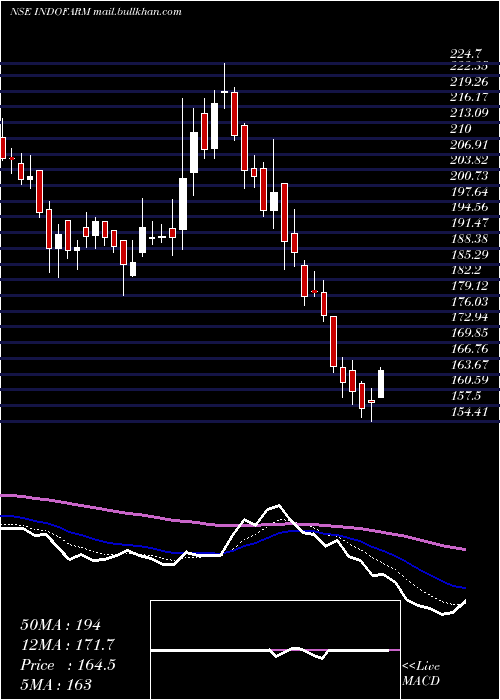Click the 160.59 price axis label
This screenshot has width=500, height=700.
click(x=471, y=381)
